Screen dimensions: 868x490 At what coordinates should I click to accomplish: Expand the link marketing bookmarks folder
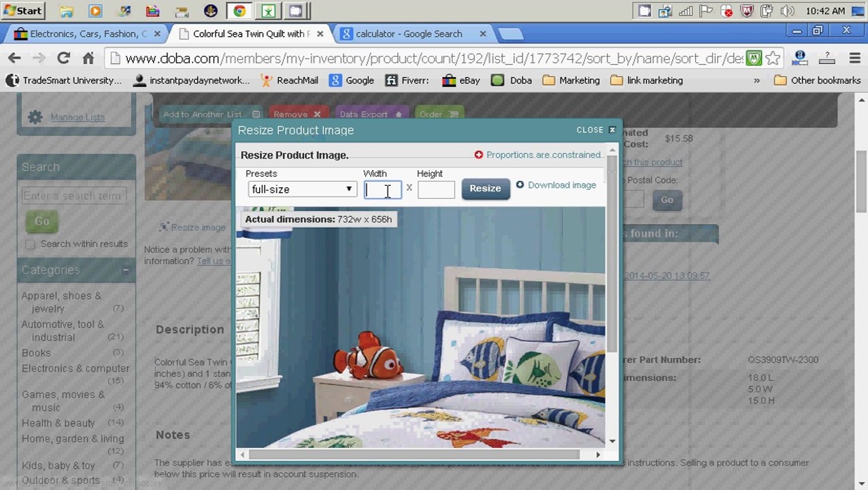pyautogui.click(x=647, y=80)
